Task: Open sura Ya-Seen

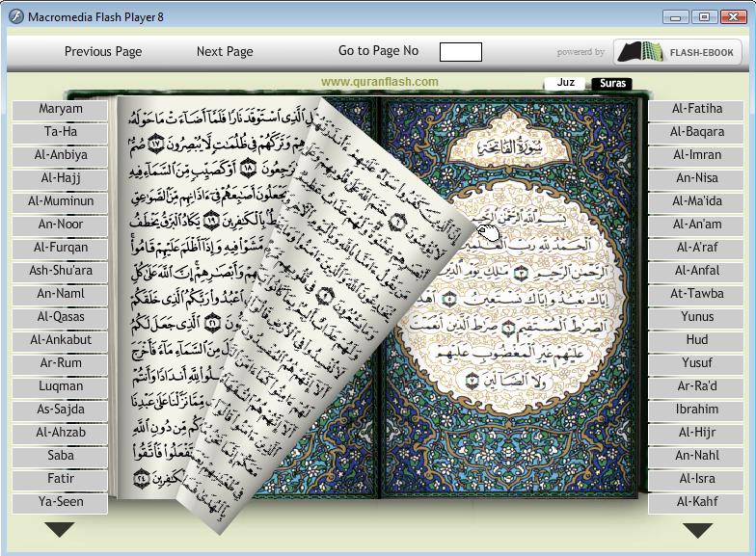Action: coord(60,503)
